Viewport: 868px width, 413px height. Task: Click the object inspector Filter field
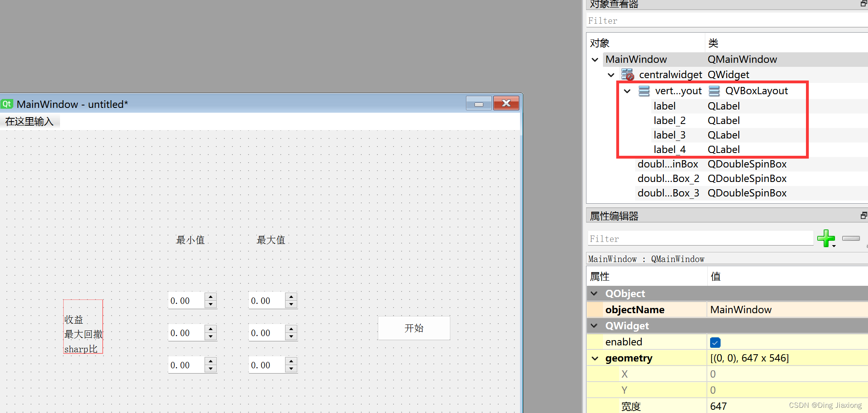(727, 21)
